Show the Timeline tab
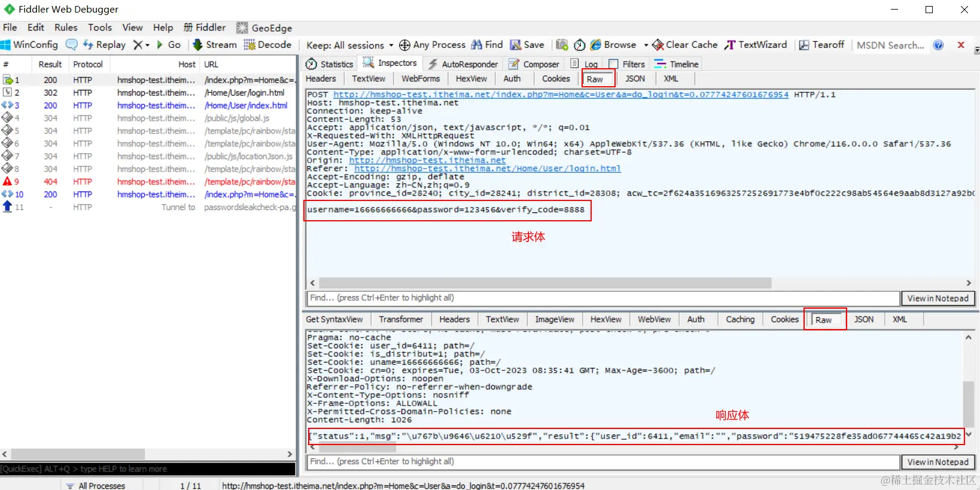980x490 pixels. click(677, 64)
